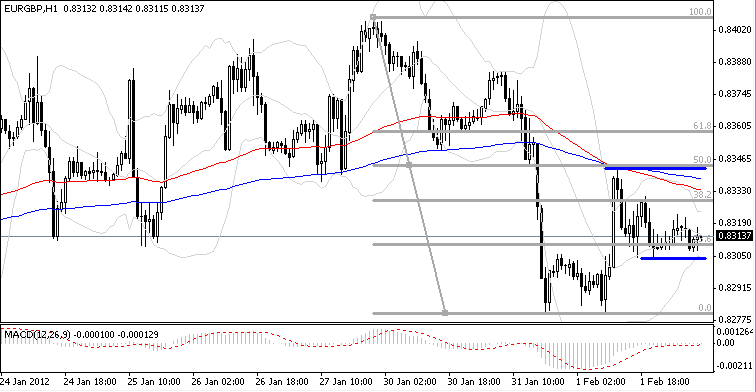This screenshot has width=756, height=392.
Task: Click the 27 Jan 10:00 time label
Action: point(346,381)
